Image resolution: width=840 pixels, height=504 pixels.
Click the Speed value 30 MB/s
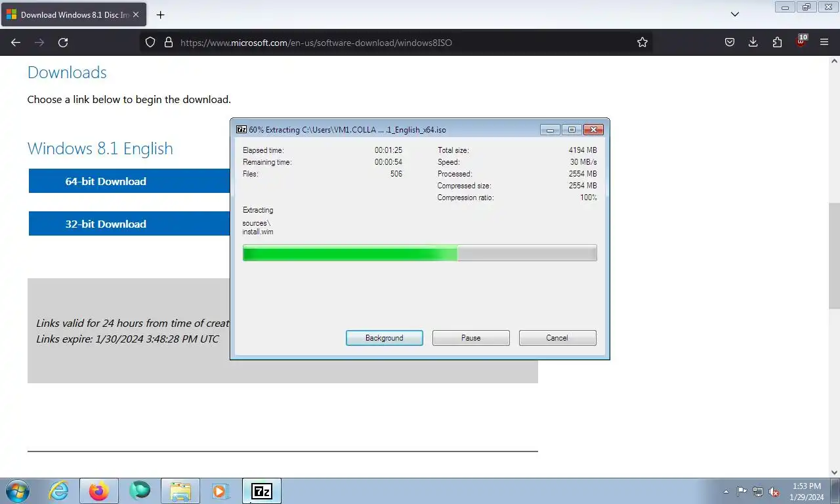[x=583, y=162]
